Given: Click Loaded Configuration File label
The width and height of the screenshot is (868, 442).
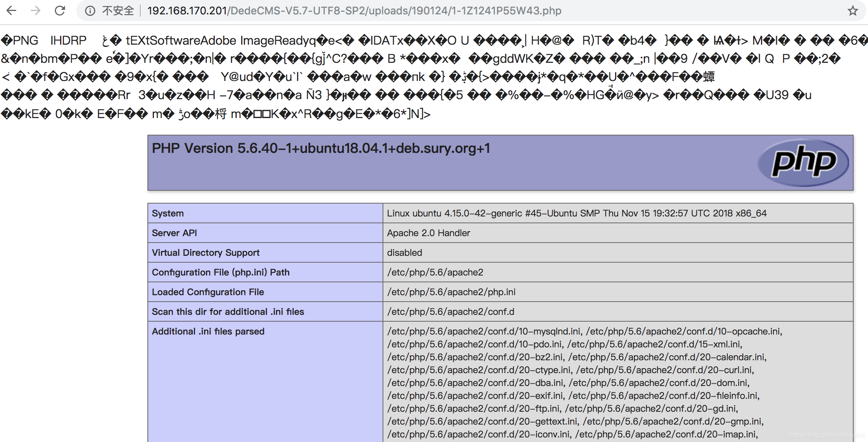Looking at the screenshot, I should point(208,292).
